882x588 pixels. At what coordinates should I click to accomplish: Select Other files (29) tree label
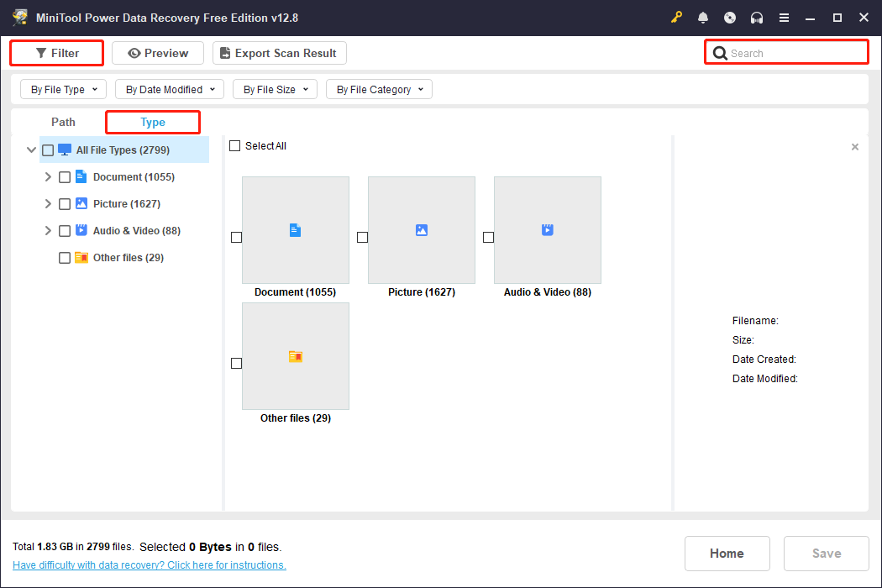(129, 257)
